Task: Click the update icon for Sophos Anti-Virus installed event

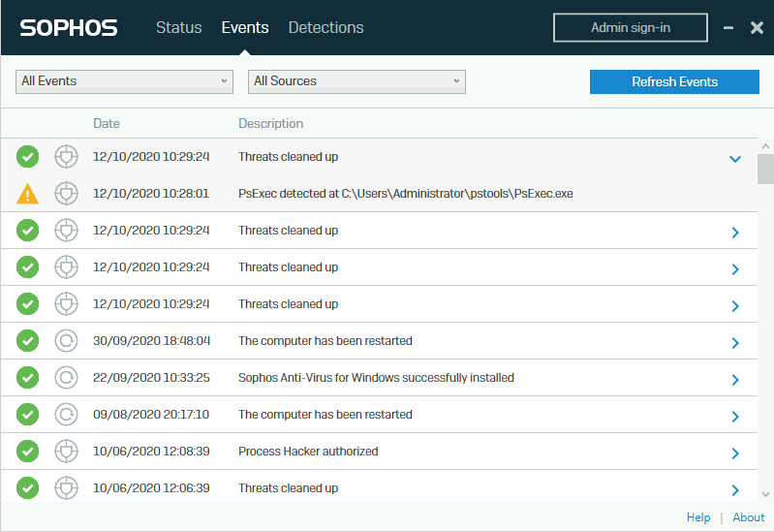Action: point(66,378)
